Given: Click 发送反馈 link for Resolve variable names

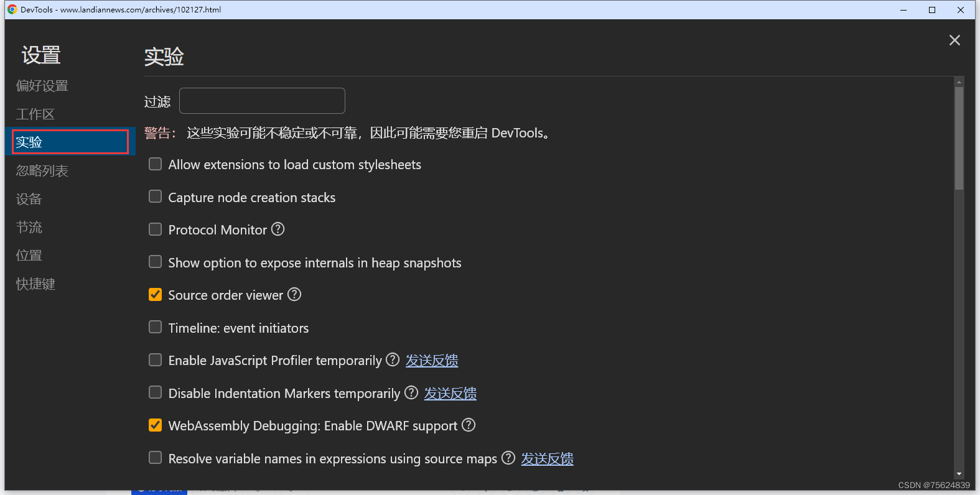Looking at the screenshot, I should tap(548, 458).
